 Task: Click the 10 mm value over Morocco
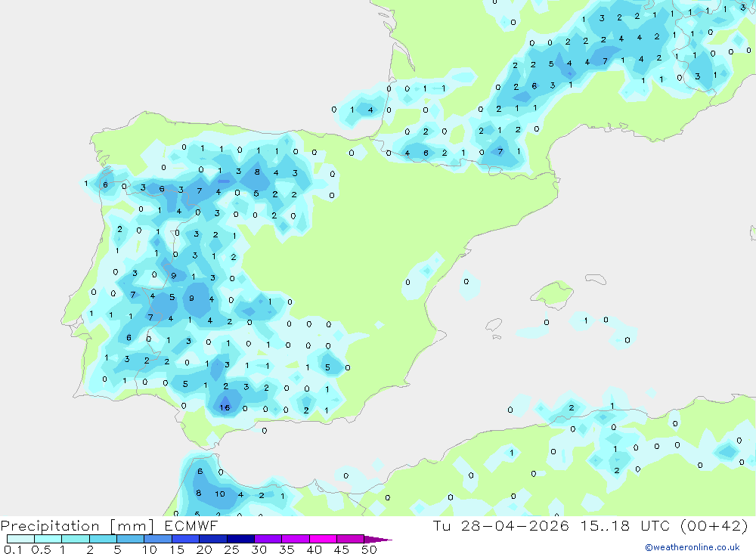[x=220, y=494]
